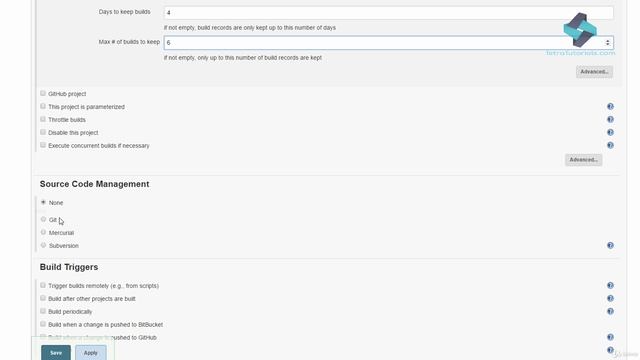Focus the Days to keep builds field
This screenshot has width=640, height=360.
(x=389, y=13)
